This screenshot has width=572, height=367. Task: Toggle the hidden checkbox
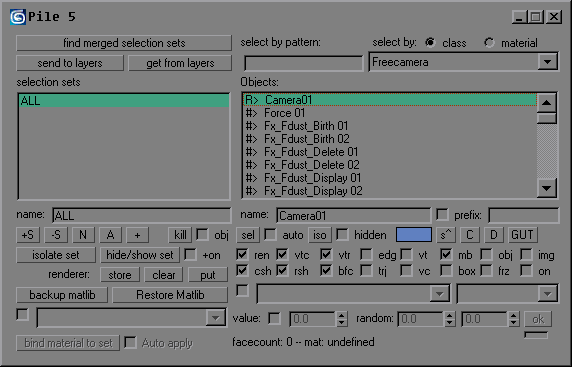tap(342, 234)
